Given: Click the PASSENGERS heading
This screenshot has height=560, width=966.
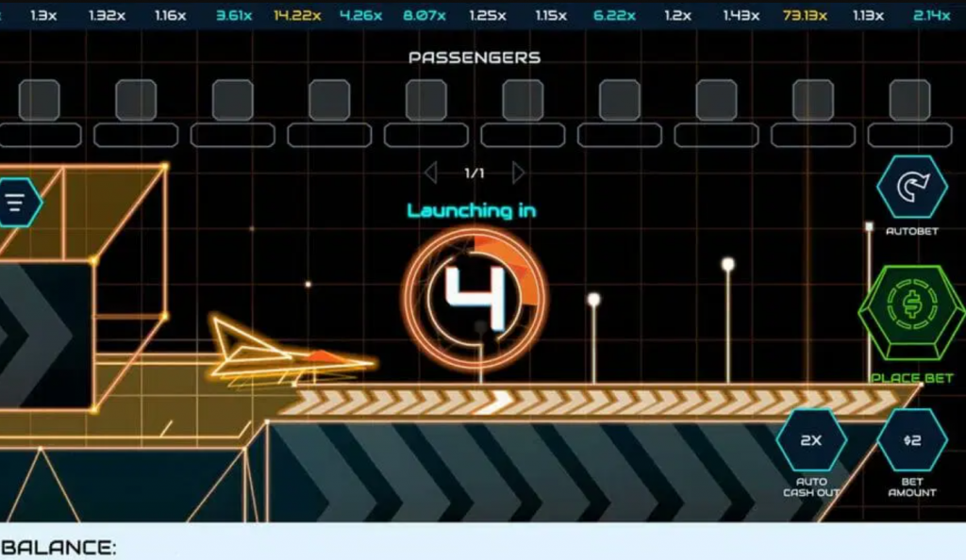Looking at the screenshot, I should [475, 58].
